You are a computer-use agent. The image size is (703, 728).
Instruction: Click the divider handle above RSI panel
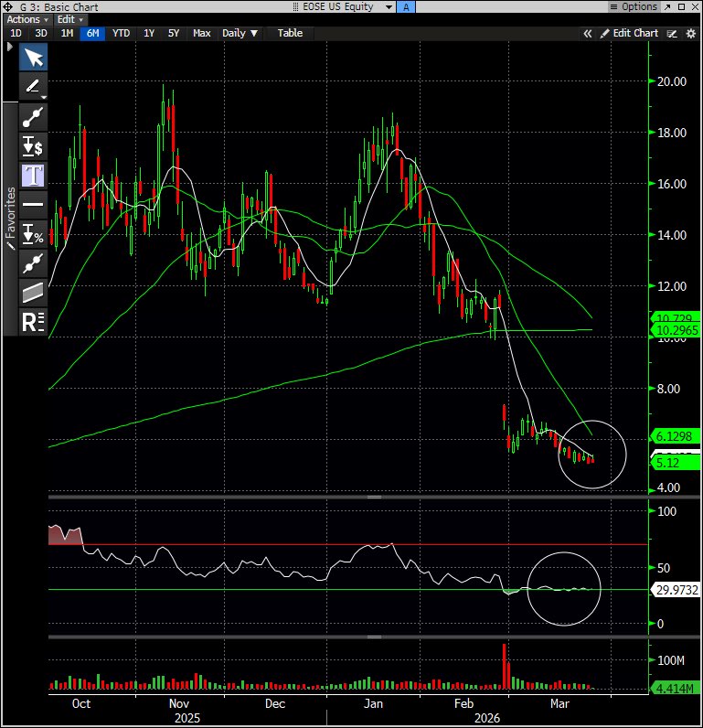click(x=375, y=497)
